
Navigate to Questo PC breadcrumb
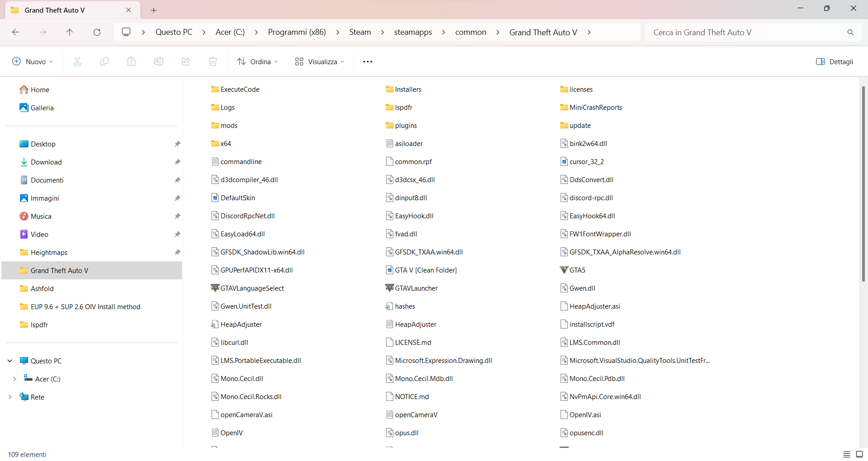coord(174,33)
